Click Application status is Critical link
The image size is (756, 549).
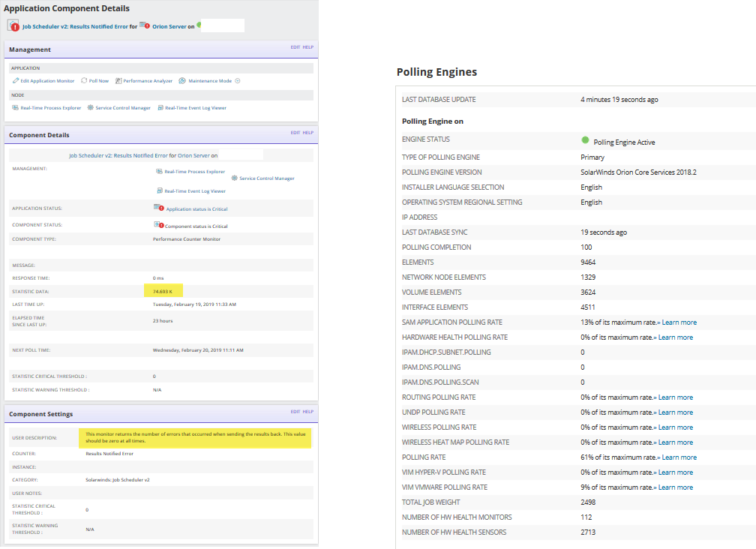(196, 209)
